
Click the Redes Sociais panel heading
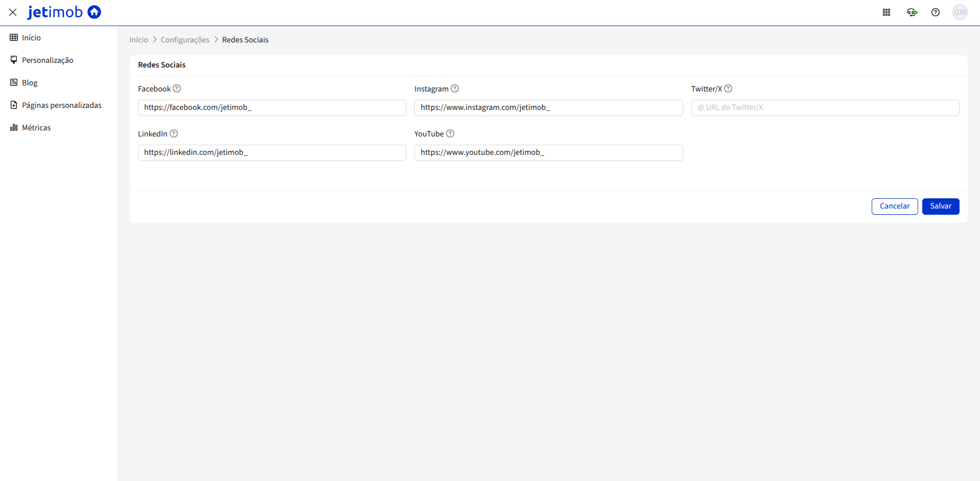(161, 65)
